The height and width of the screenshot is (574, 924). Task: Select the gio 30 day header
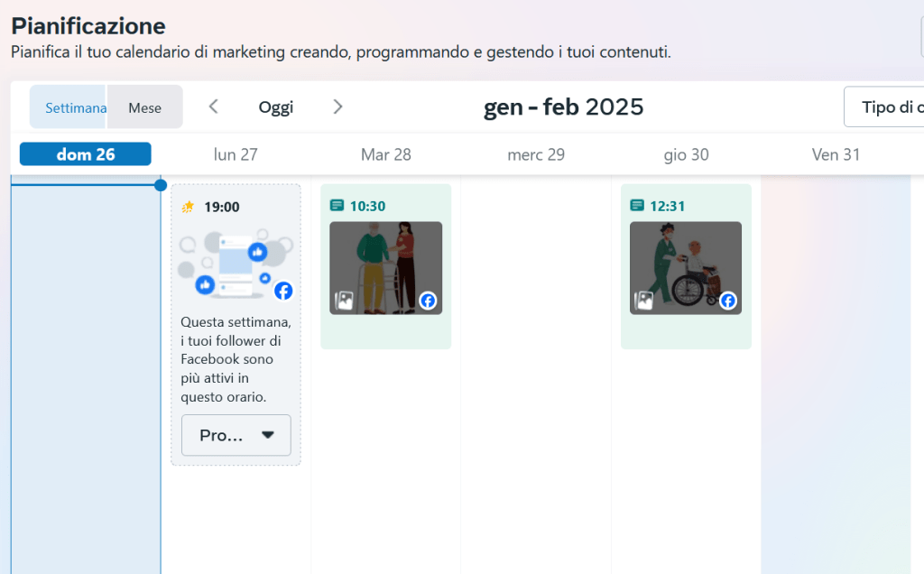[x=686, y=154]
